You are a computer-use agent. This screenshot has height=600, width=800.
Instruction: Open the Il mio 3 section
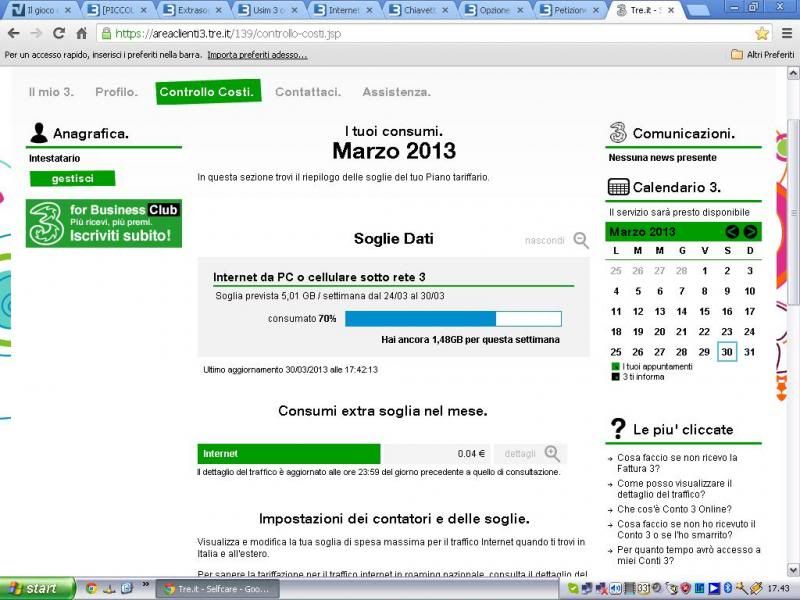[51, 92]
